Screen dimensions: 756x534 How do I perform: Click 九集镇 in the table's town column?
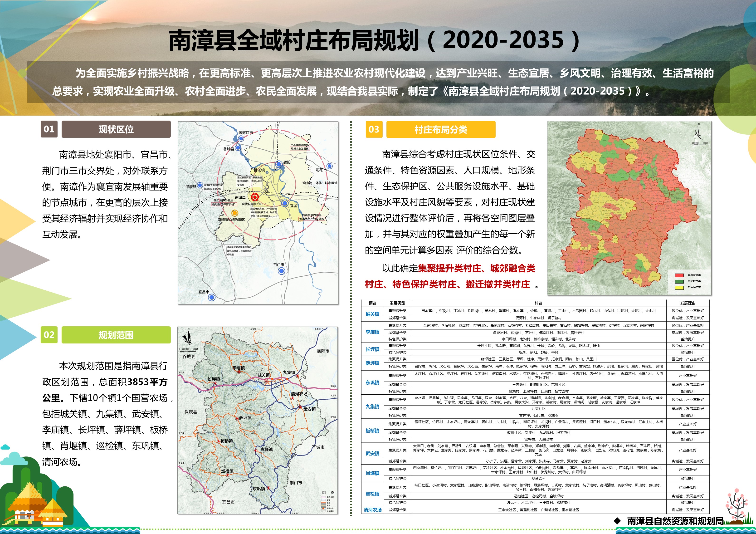tap(372, 407)
